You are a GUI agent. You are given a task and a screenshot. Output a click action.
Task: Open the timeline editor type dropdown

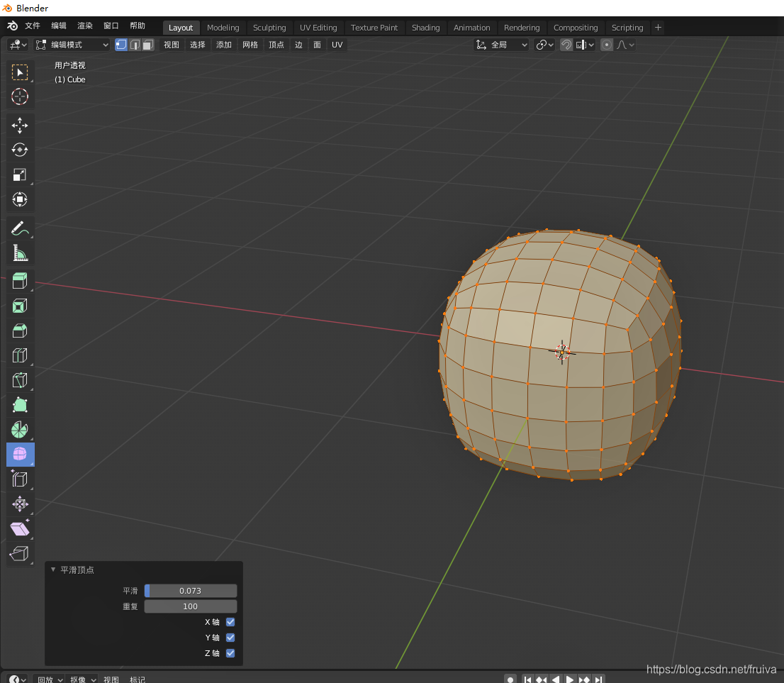coord(18,679)
